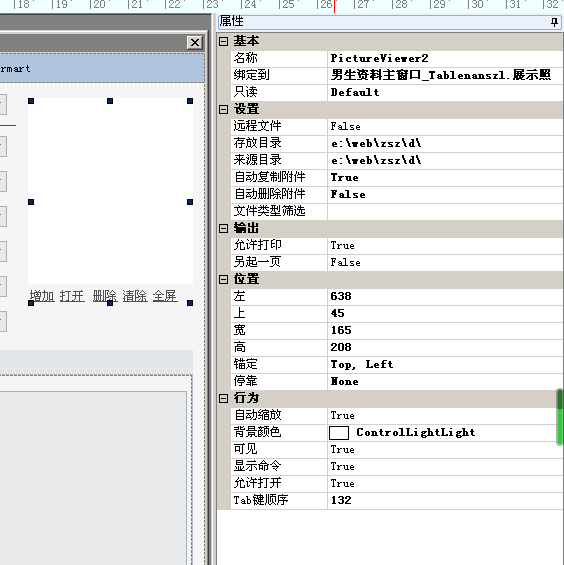Click the bottom-right resize handle of picture viewer

click(190, 303)
